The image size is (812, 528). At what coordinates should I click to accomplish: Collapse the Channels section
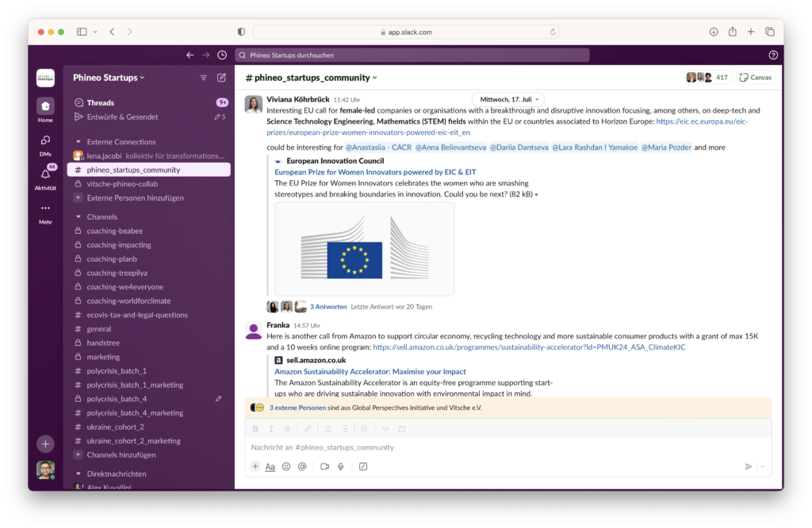(79, 216)
